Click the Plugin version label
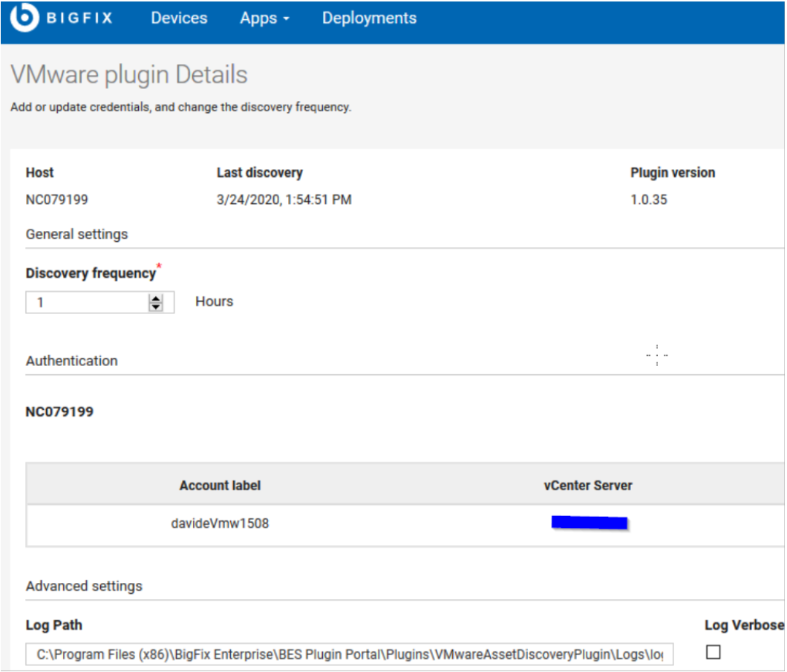 pyautogui.click(x=673, y=173)
